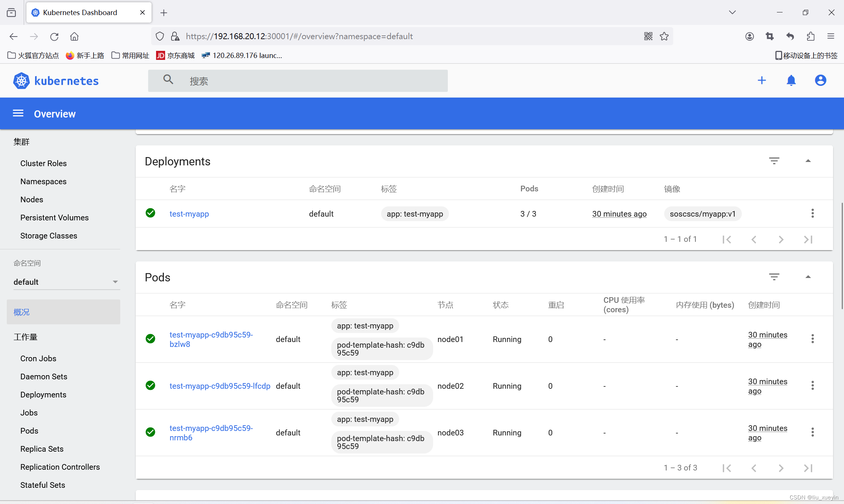
Task: Click the next page arrow in Pods section
Action: 781,468
